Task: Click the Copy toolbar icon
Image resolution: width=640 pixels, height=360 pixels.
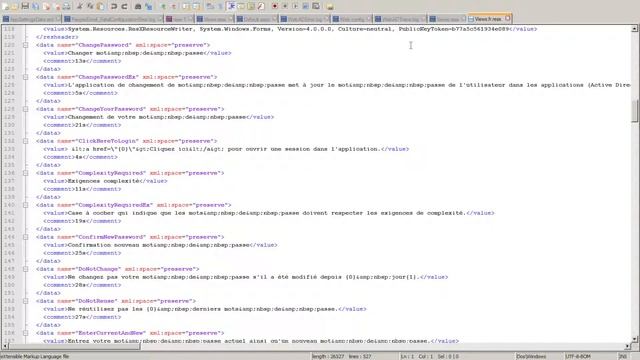Action: [90, 7]
